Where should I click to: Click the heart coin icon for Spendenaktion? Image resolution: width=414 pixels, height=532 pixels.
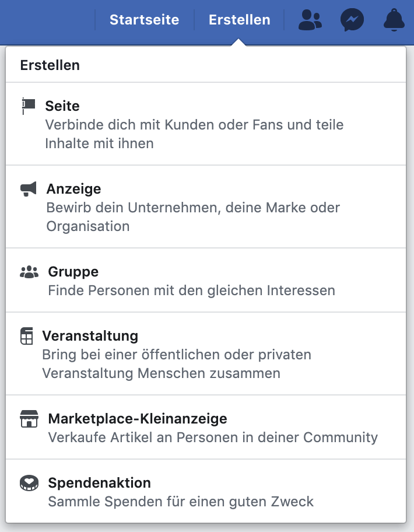click(29, 483)
